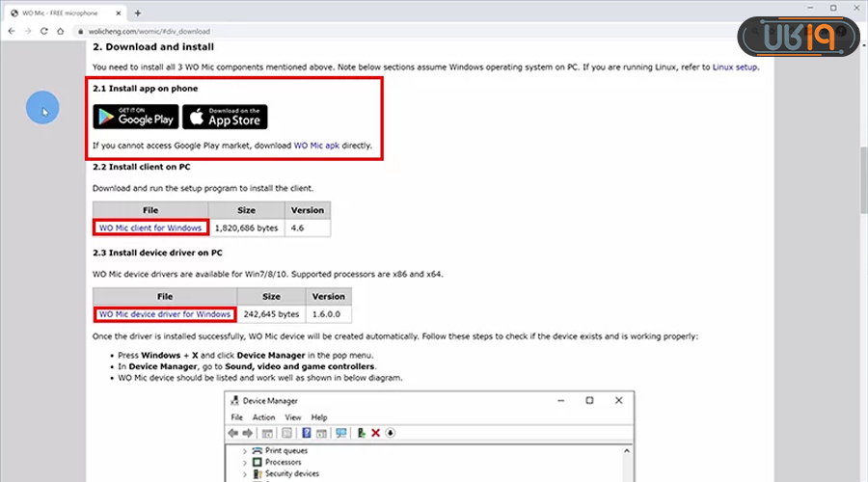
Task: Select the WO Mic - FREE microphone tab
Action: point(60,13)
